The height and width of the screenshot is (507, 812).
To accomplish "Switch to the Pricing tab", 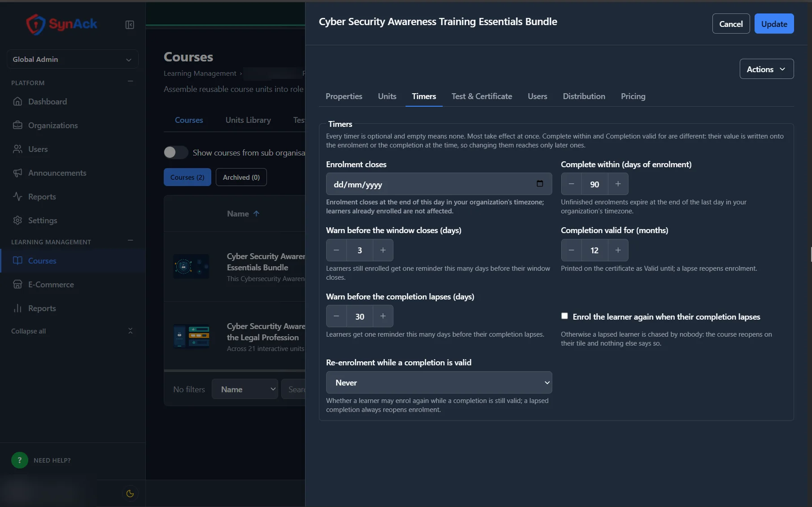I will tap(633, 96).
